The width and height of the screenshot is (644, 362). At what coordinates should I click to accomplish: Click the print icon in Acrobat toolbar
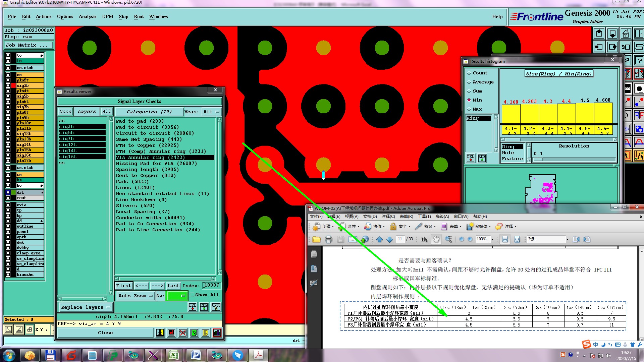tap(328, 239)
